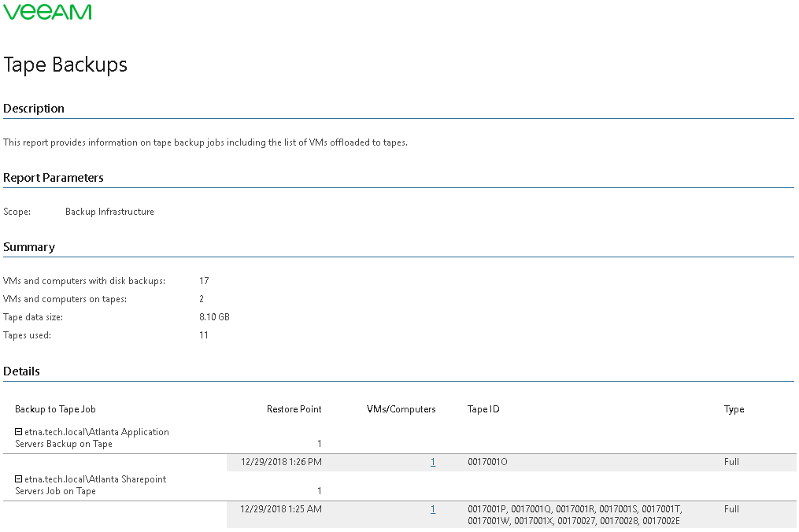Click the Restore Point column header
The image size is (799, 532).
[x=294, y=409]
